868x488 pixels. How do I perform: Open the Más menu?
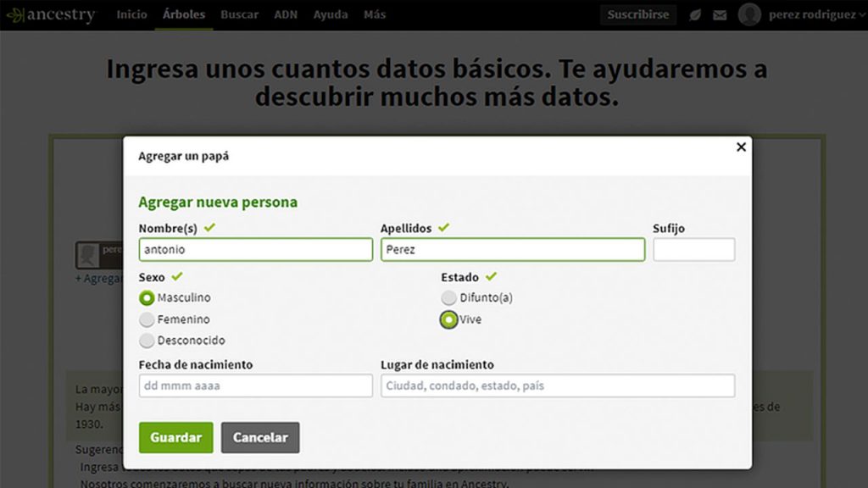click(374, 14)
